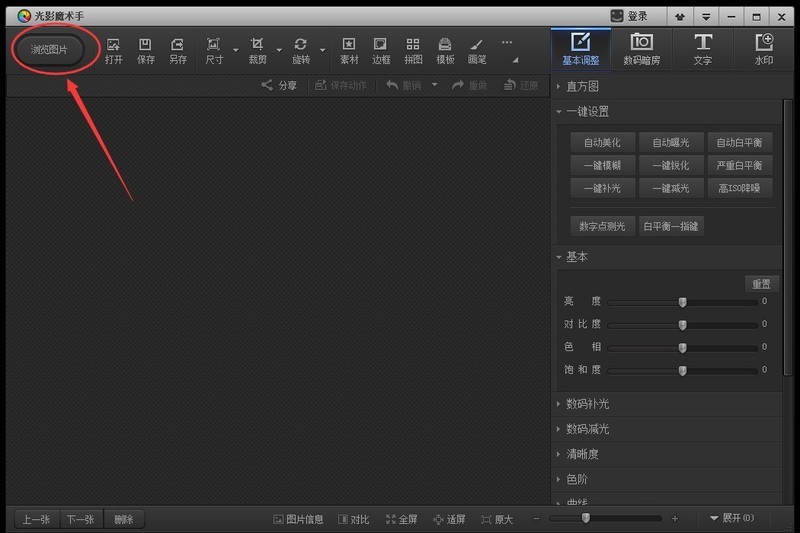Click the Save (保存) icon

click(x=145, y=50)
